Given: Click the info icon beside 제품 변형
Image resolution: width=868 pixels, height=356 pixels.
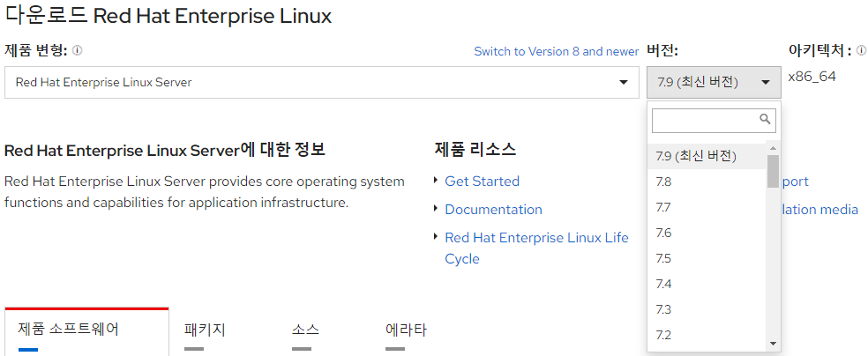Looking at the screenshot, I should (78, 51).
